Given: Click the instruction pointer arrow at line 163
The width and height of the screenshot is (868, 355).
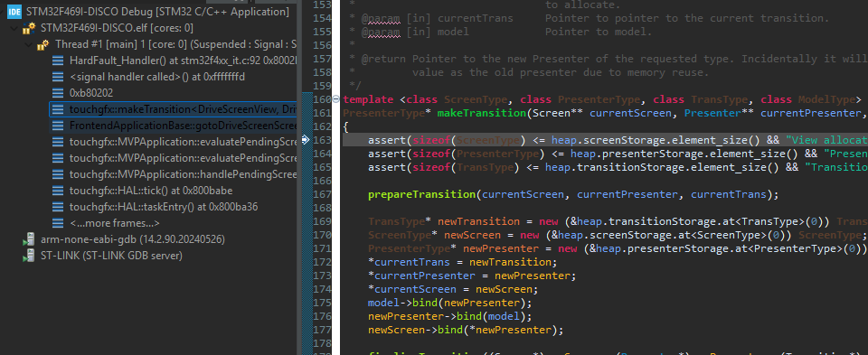Looking at the screenshot, I should coord(305,140).
